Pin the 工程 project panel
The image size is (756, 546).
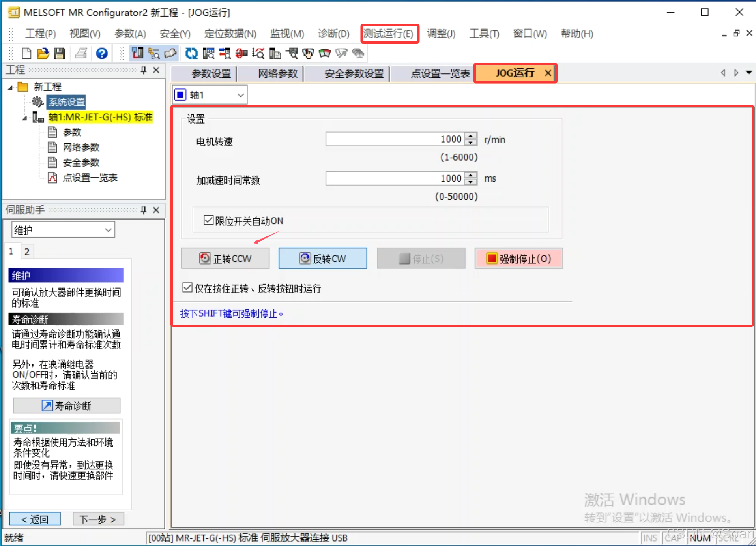point(144,70)
